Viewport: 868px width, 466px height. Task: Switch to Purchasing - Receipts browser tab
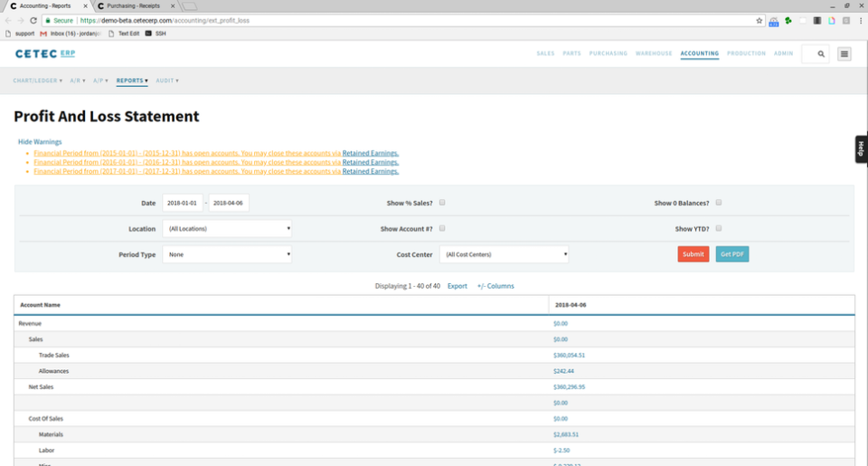tap(134, 6)
